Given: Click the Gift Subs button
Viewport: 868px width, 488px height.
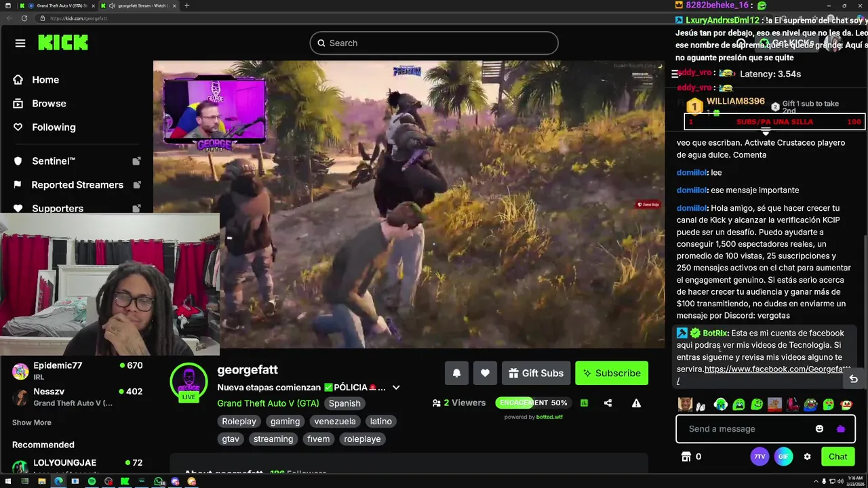Looking at the screenshot, I should 536,373.
